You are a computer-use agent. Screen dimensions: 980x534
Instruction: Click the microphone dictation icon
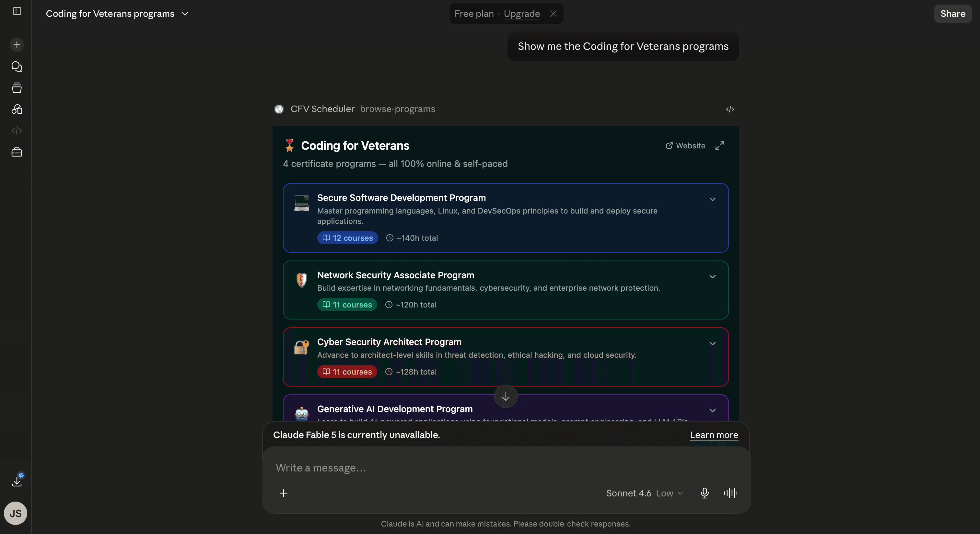tap(705, 493)
